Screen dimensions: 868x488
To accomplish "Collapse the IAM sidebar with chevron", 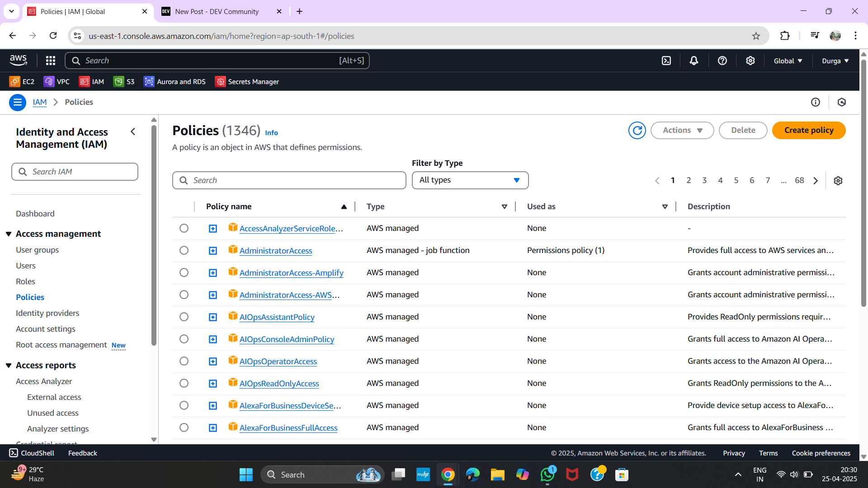I will click(x=133, y=131).
